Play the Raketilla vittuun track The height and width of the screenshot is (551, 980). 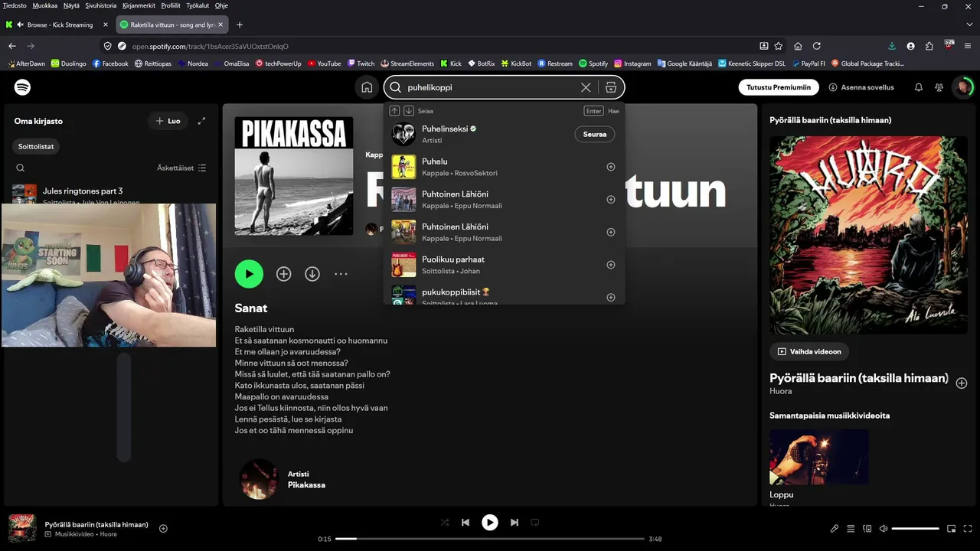[249, 274]
